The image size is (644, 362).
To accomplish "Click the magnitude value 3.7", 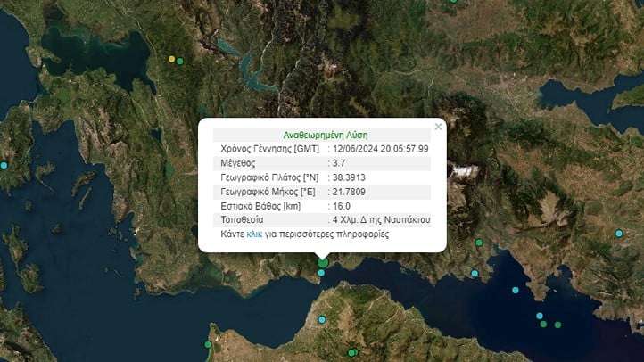I will [341, 163].
